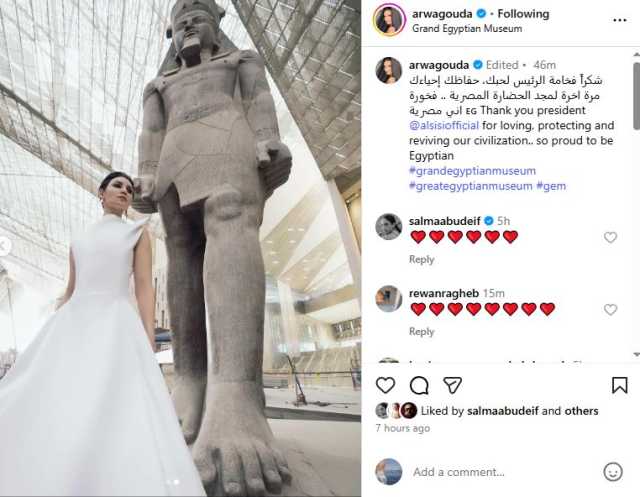640x497 pixels.
Task: Open Grand Egyptian Museum location
Action: point(467,29)
